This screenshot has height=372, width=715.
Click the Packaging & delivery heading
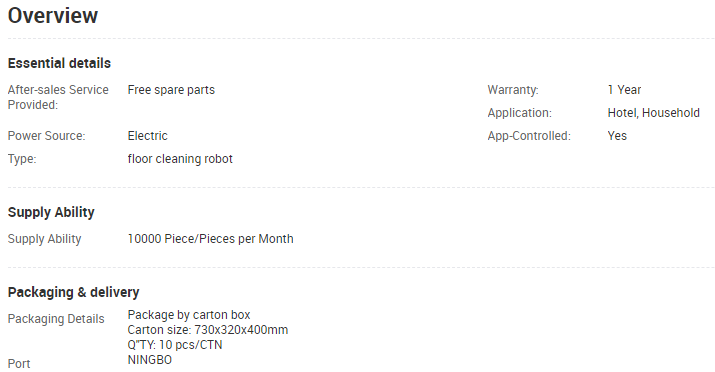[73, 292]
